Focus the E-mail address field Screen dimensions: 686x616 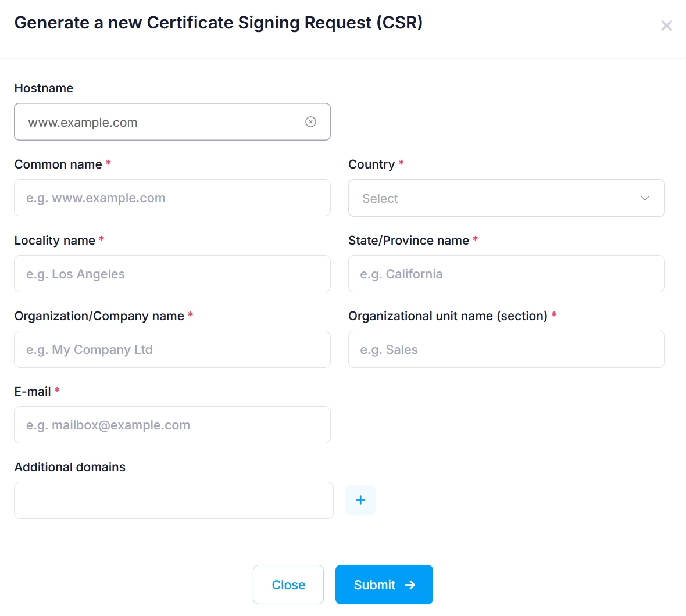(172, 425)
